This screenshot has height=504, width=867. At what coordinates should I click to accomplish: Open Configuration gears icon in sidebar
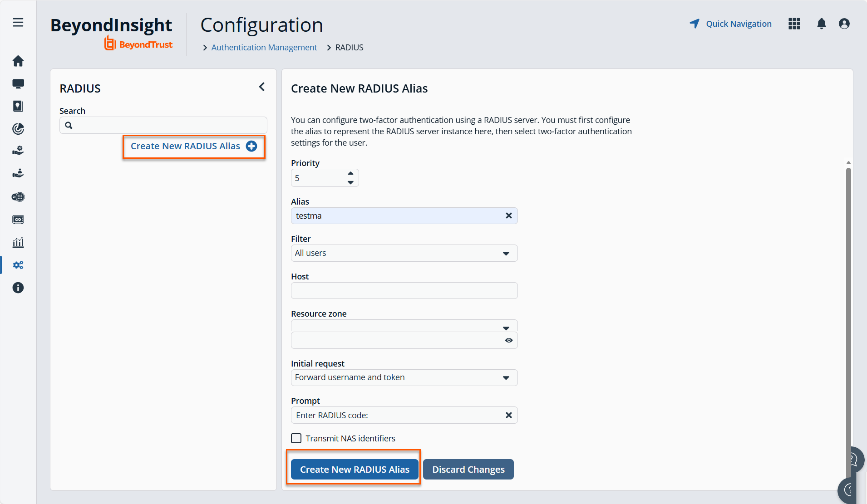[18, 265]
